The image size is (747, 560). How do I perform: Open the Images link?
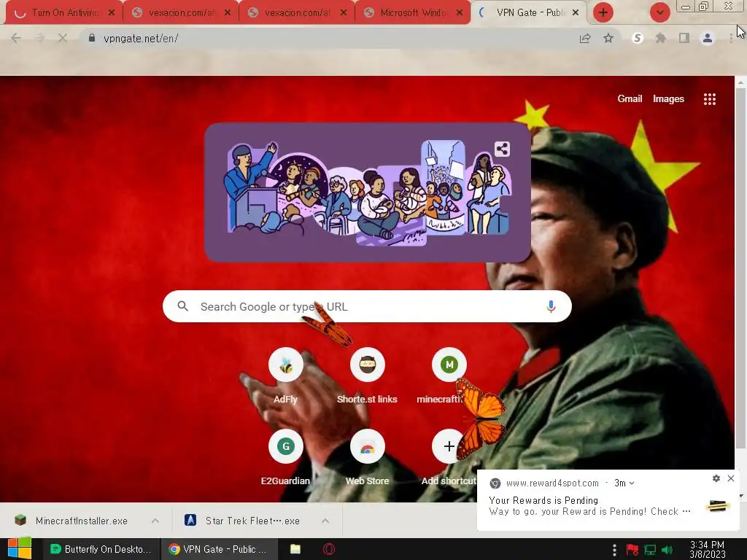(x=668, y=99)
